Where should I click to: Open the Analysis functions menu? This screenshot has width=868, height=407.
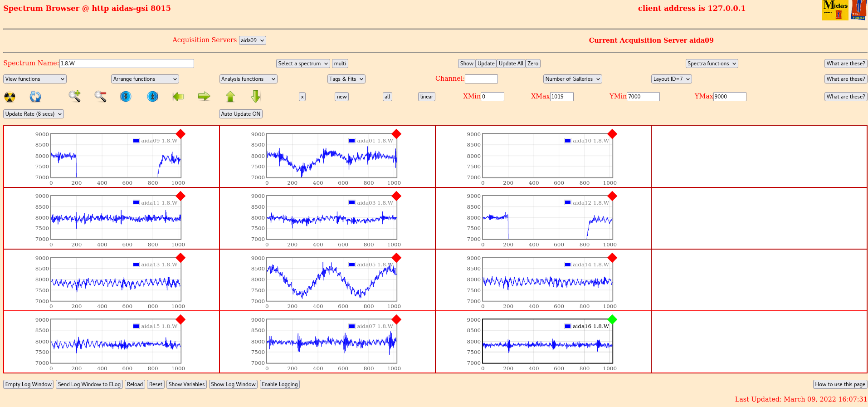coord(248,79)
